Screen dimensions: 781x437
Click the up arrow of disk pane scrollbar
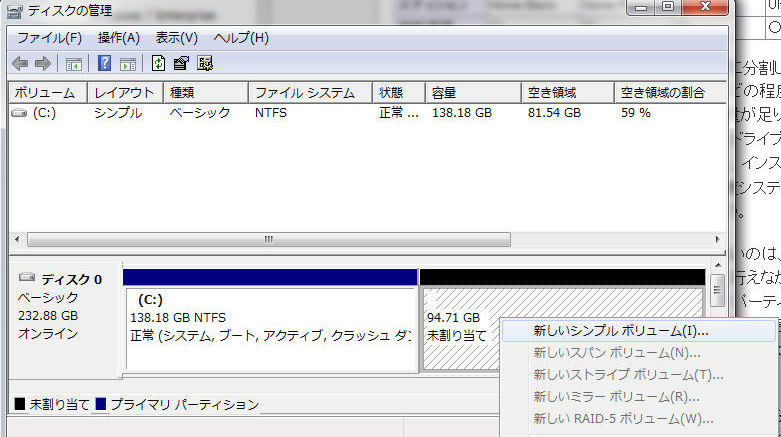[717, 266]
